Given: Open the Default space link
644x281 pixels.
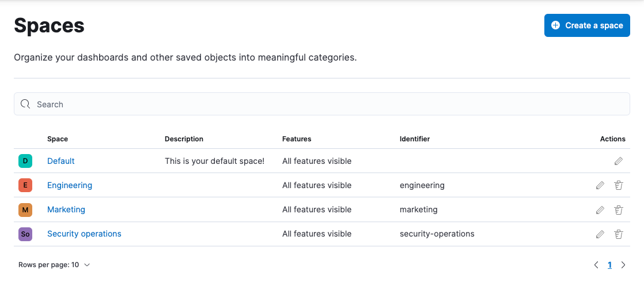Looking at the screenshot, I should click(61, 161).
